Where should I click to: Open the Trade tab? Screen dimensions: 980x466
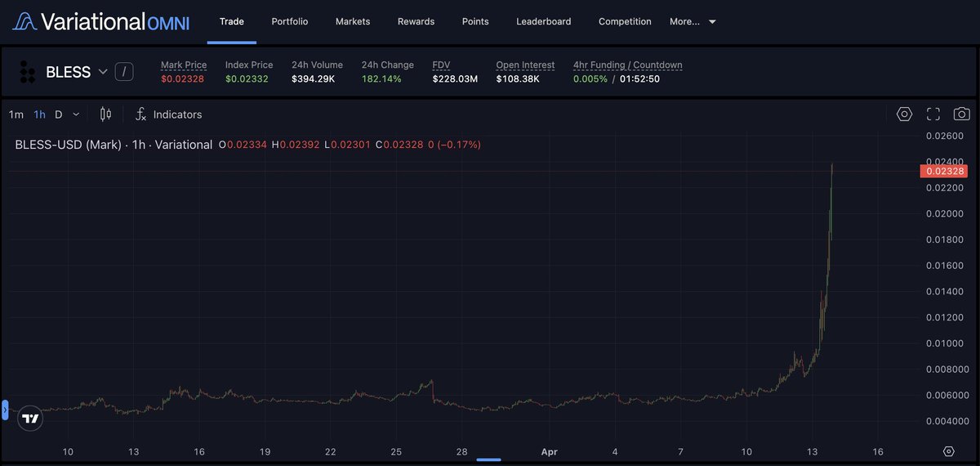[x=232, y=21]
